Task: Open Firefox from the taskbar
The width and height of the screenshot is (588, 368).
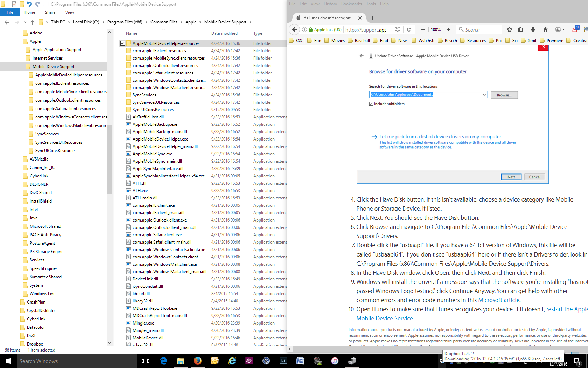Action: point(198,361)
